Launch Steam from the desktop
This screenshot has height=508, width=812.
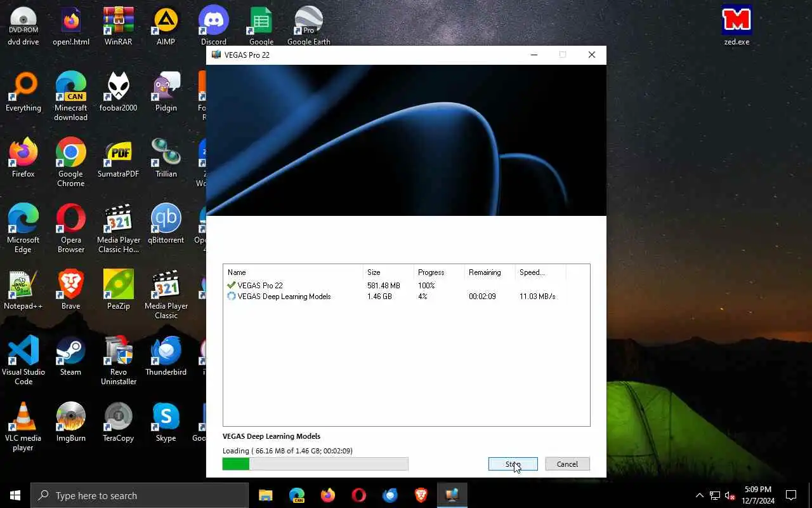[x=71, y=356]
